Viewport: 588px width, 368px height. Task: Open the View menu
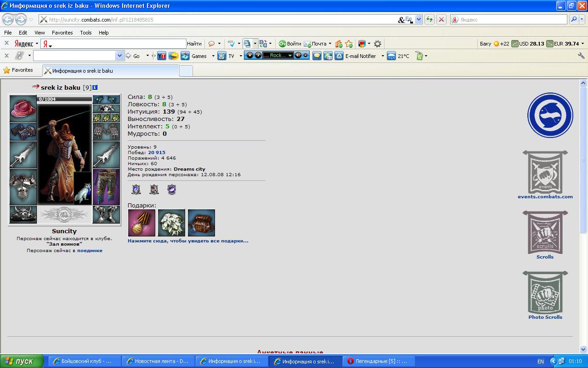coord(40,33)
